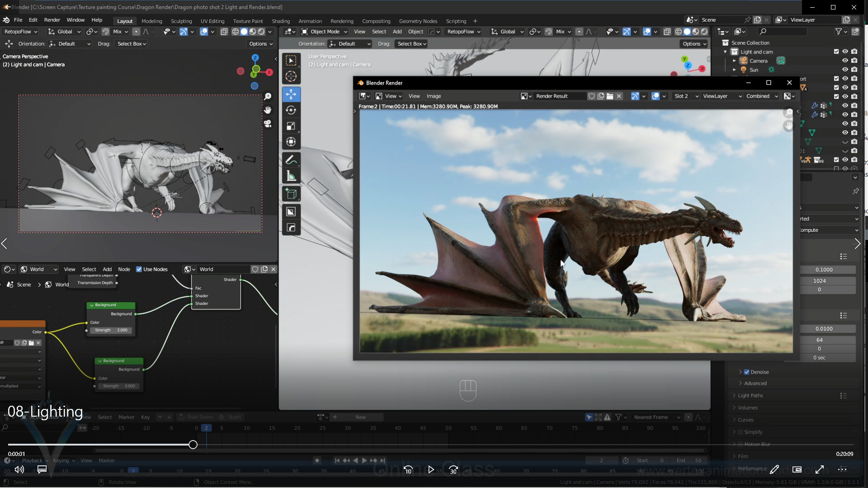Activate the Select Box tool icon
Viewport: 868px width, 488px height.
pos(291,60)
